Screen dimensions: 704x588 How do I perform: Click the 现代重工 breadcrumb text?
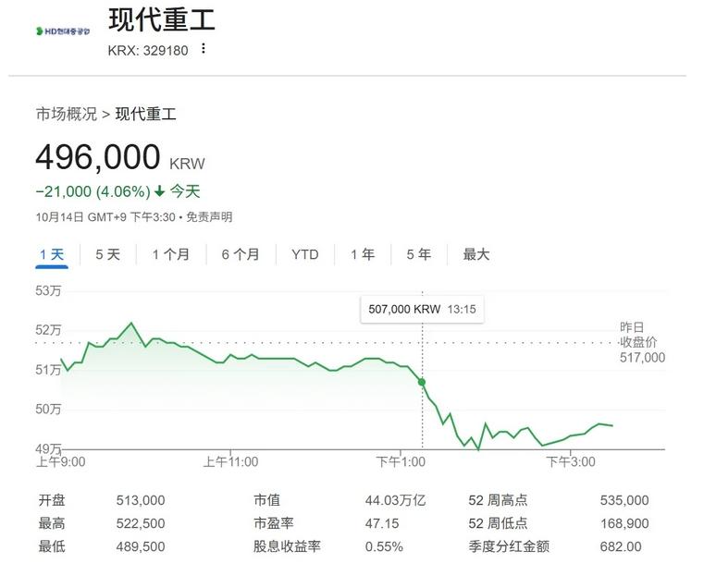point(145,114)
